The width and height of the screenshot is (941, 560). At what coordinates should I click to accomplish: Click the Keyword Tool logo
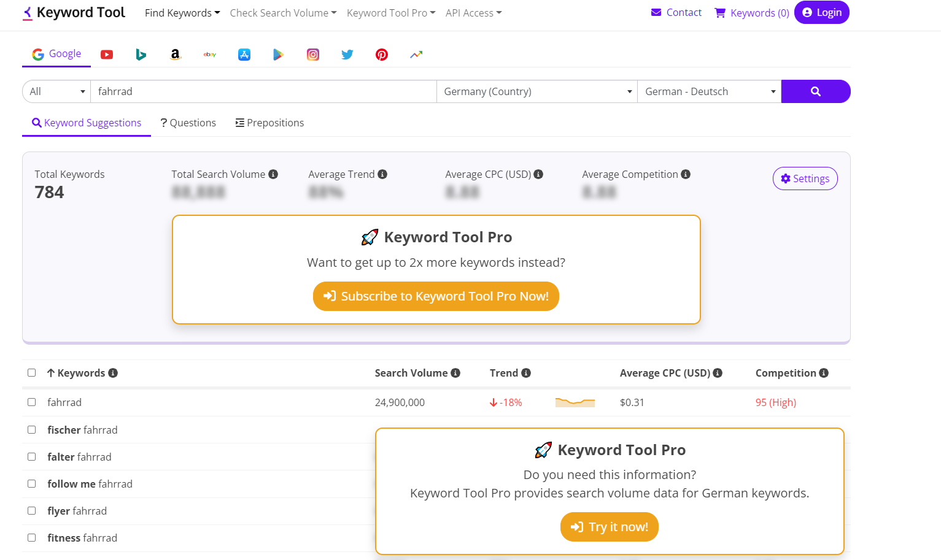[74, 13]
